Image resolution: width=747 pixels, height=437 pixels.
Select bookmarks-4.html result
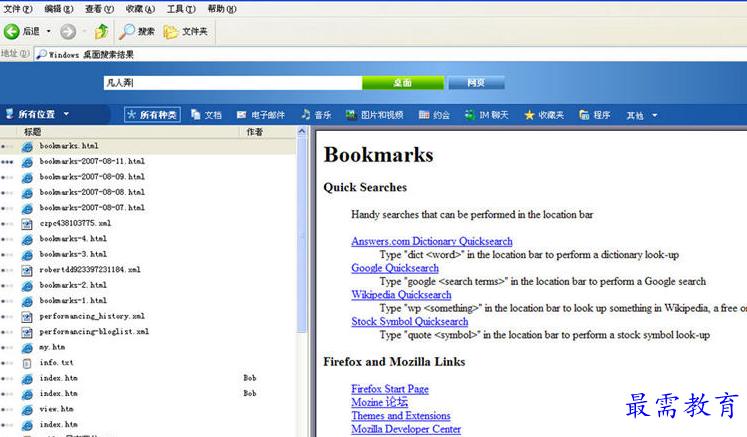coord(73,239)
